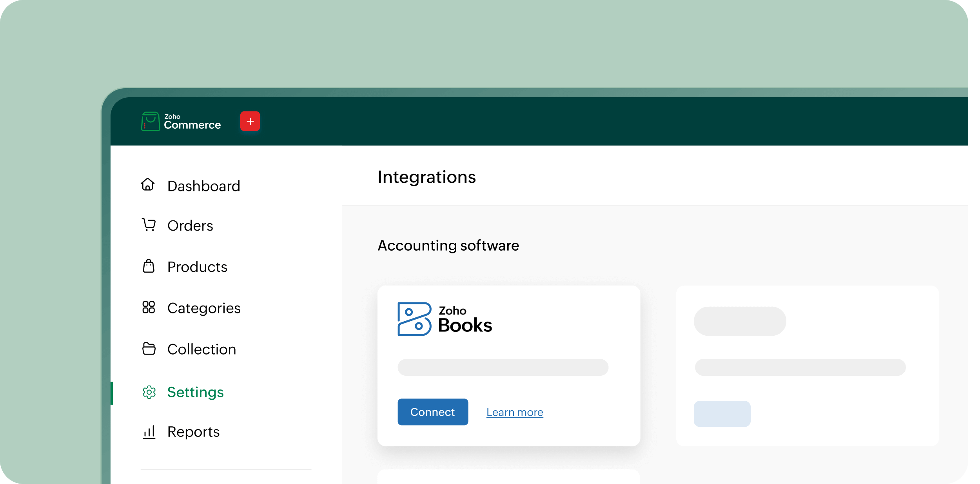Open the Reports section label
The image size is (980, 484).
coord(193,432)
